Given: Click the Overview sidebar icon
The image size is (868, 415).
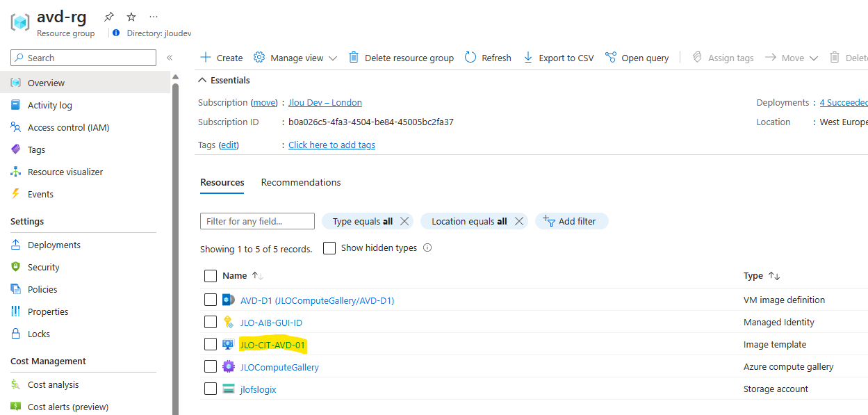Looking at the screenshot, I should click(16, 83).
